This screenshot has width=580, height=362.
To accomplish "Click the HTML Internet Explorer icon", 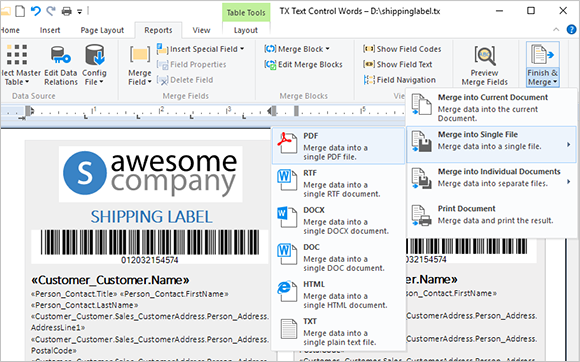I will coord(287,291).
